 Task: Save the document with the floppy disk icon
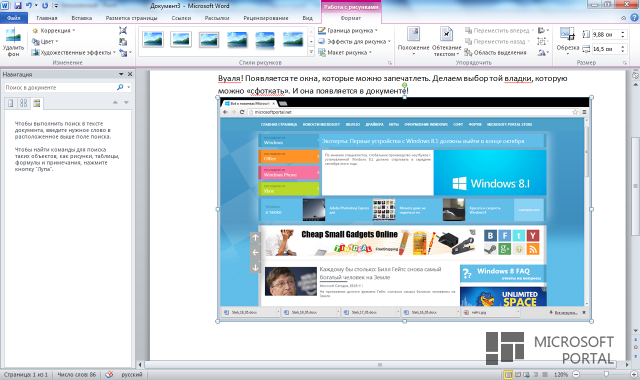(18, 6)
